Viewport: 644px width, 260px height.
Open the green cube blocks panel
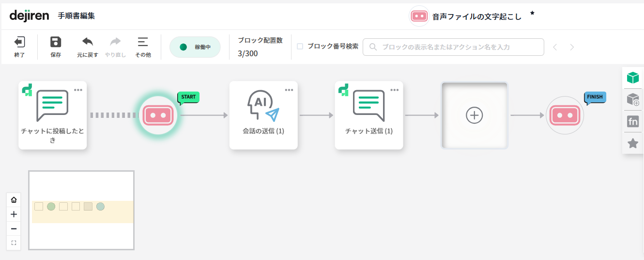coord(633,78)
